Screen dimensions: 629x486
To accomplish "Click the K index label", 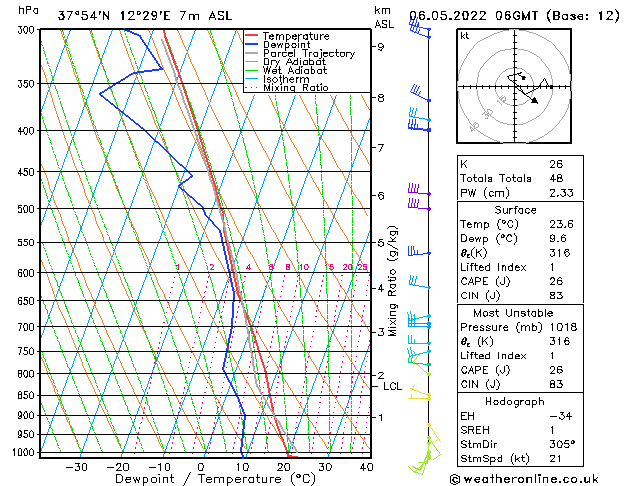I will (464, 164).
